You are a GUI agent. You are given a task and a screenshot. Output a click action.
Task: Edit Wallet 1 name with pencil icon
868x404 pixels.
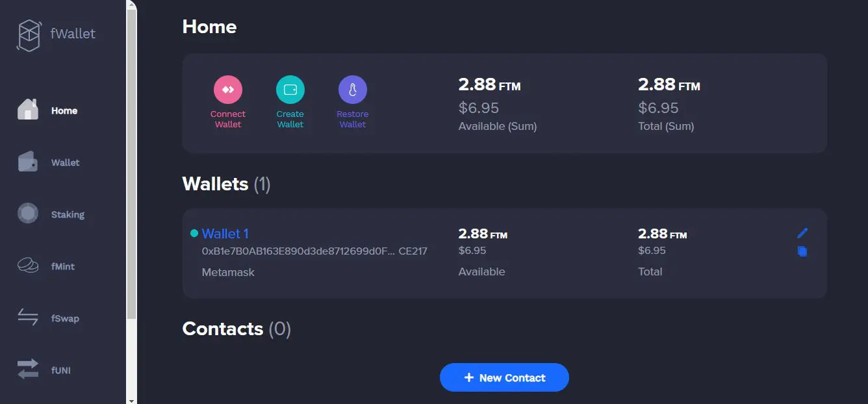click(x=802, y=233)
